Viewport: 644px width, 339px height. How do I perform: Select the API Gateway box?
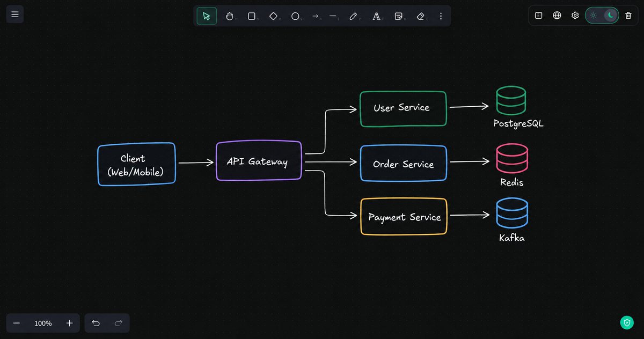[259, 161]
